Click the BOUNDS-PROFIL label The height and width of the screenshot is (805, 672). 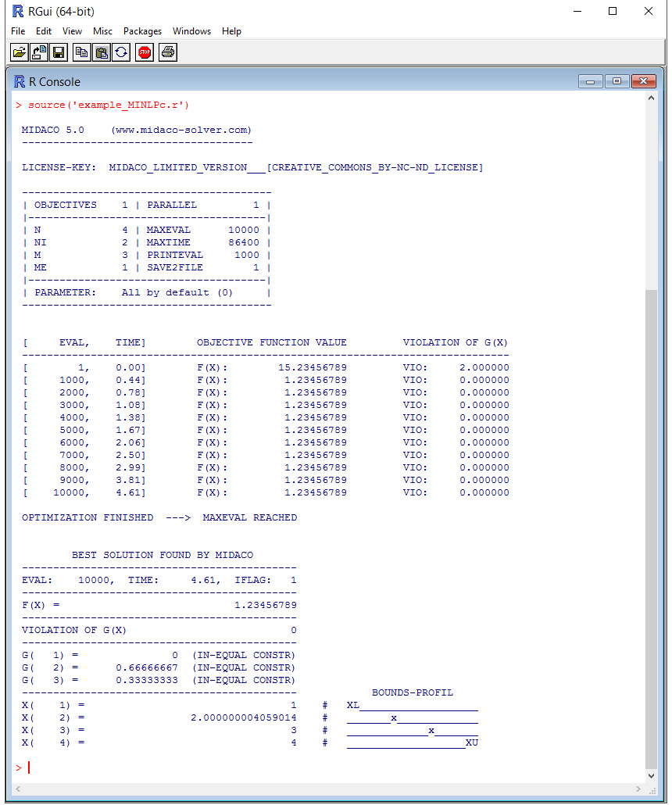413,692
